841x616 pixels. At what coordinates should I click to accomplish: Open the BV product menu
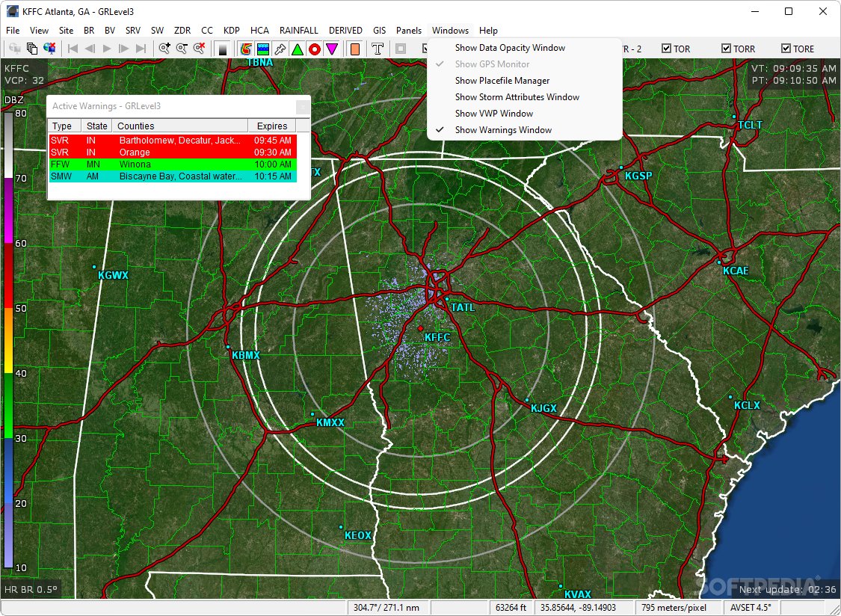(x=110, y=31)
